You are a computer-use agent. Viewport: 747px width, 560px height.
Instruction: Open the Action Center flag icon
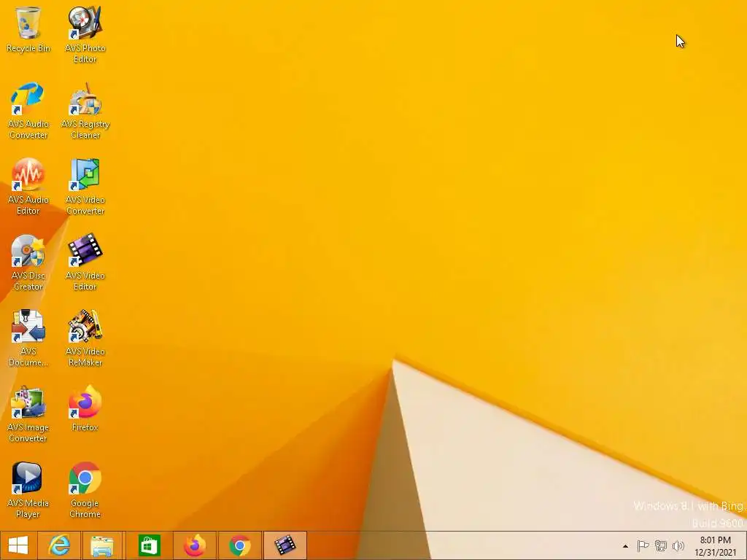643,545
